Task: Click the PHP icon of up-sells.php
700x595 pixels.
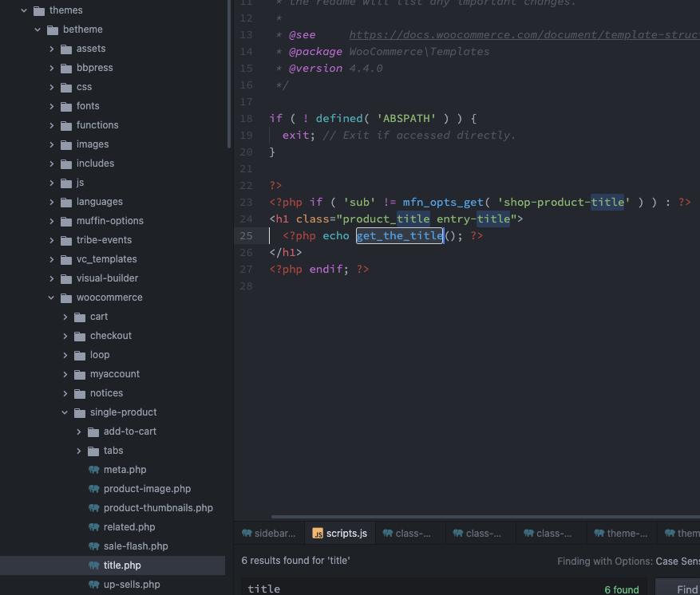Action: point(93,585)
